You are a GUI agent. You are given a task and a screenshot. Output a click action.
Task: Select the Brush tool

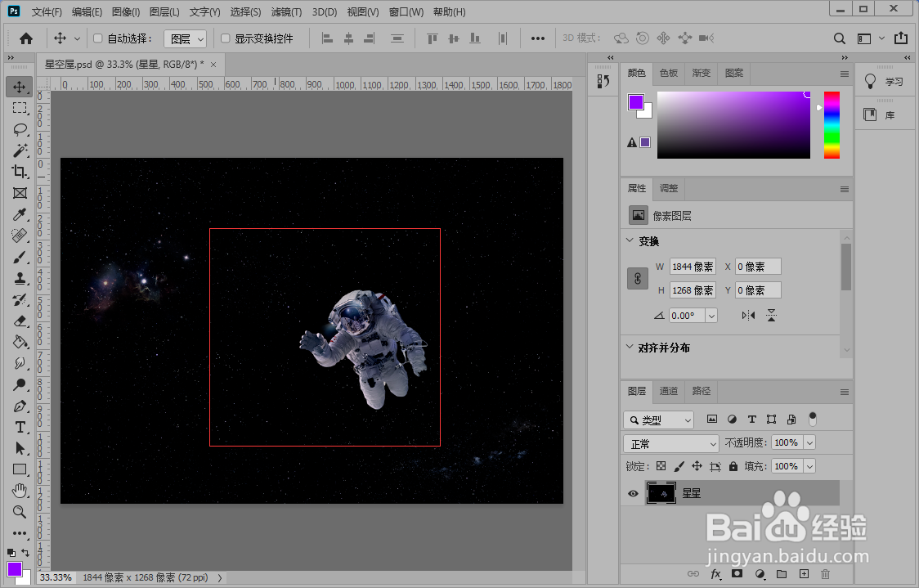point(20,257)
